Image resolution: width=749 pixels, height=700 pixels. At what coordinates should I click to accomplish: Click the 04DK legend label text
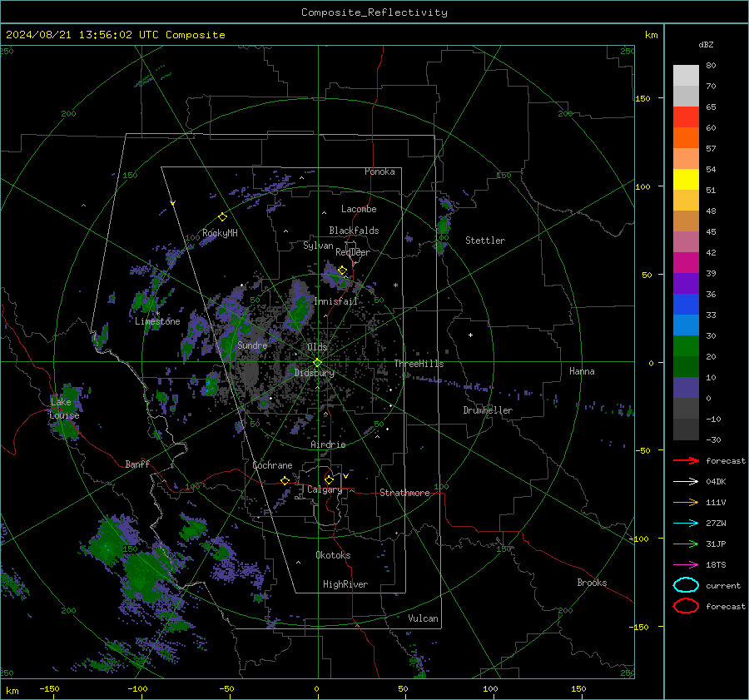716,482
